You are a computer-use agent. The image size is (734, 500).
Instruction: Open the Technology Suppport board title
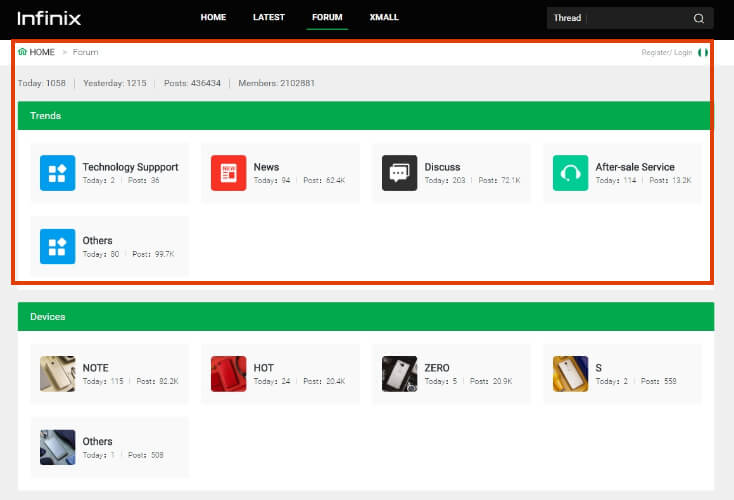click(131, 167)
